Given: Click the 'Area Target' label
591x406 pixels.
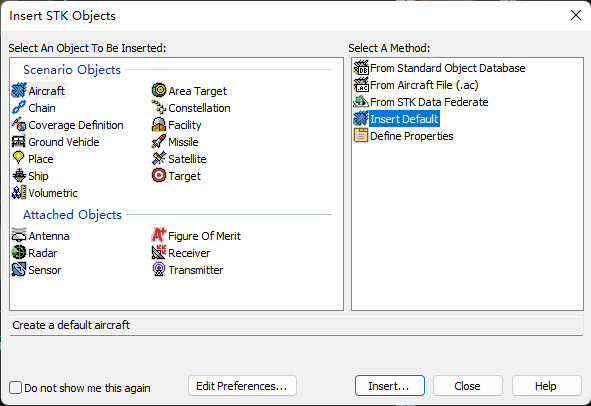Looking at the screenshot, I should point(198,91).
